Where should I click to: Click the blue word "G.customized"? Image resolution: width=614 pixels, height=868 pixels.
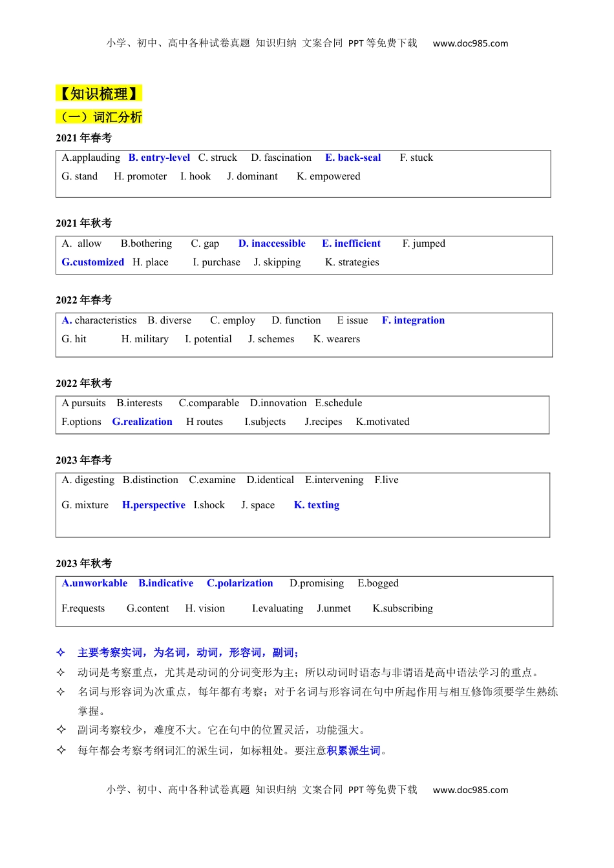pyautogui.click(x=92, y=262)
